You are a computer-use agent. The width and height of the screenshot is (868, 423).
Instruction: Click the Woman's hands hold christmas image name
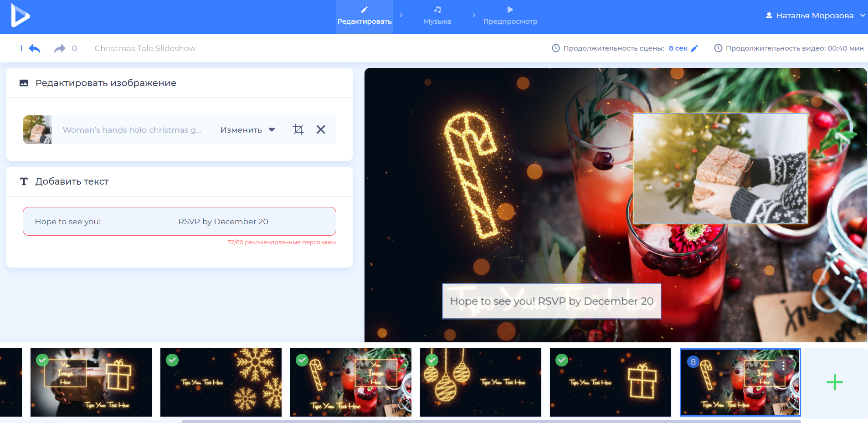pyautogui.click(x=132, y=130)
